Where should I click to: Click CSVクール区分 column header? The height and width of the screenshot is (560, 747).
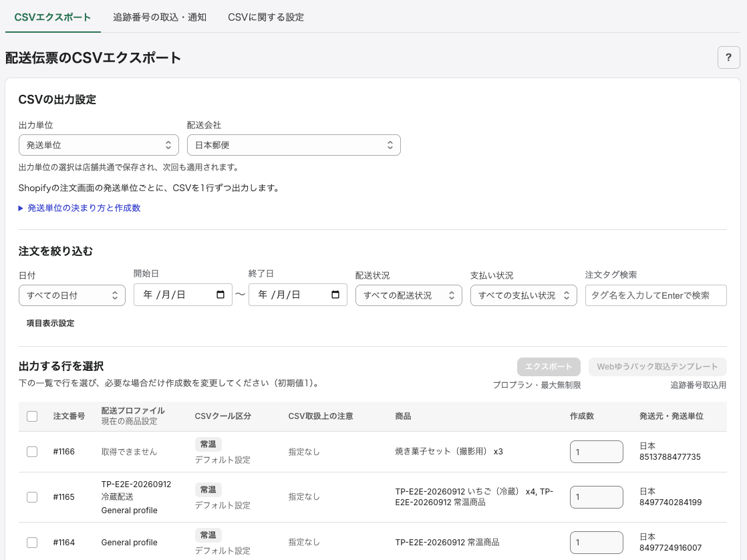(223, 416)
